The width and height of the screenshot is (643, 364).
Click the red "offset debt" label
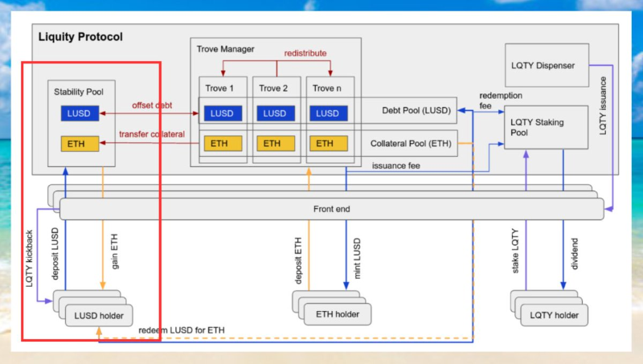(x=152, y=105)
